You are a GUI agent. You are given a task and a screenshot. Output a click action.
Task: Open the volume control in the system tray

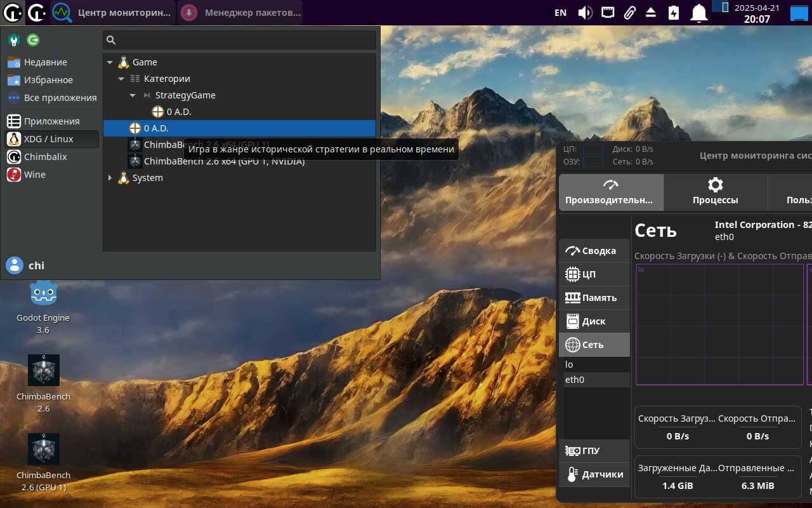(585, 13)
